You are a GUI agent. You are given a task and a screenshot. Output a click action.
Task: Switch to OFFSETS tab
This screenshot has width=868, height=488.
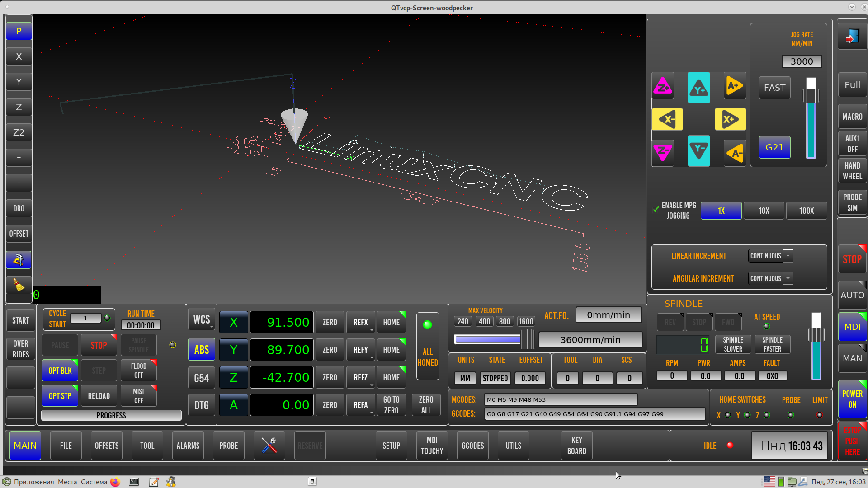point(107,446)
